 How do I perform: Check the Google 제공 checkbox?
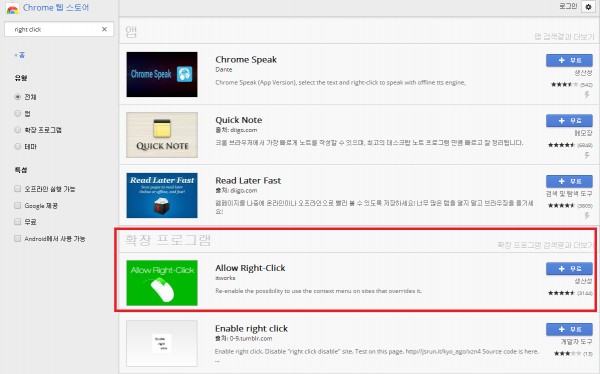[x=18, y=206]
